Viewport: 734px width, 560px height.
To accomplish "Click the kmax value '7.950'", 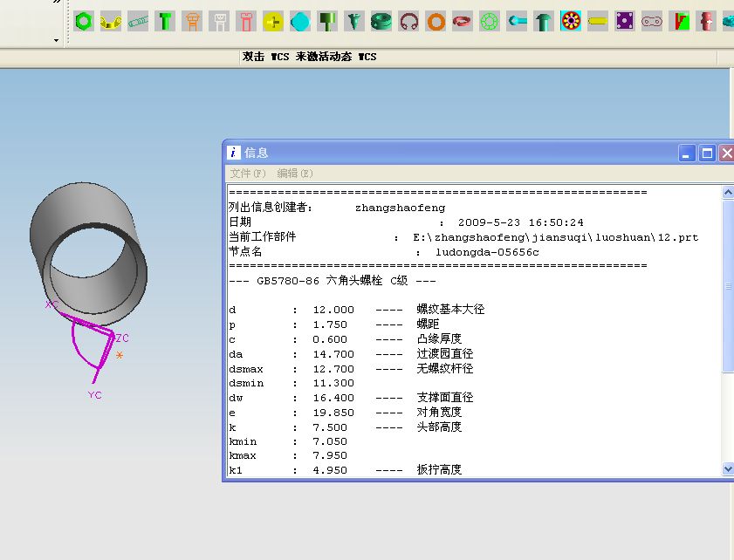I will [330, 455].
